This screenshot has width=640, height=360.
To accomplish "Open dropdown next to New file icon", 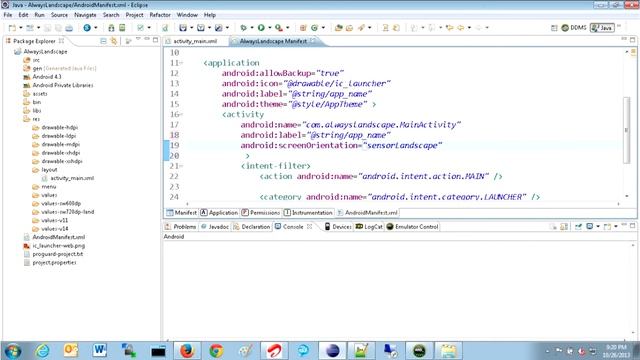I will (21, 28).
